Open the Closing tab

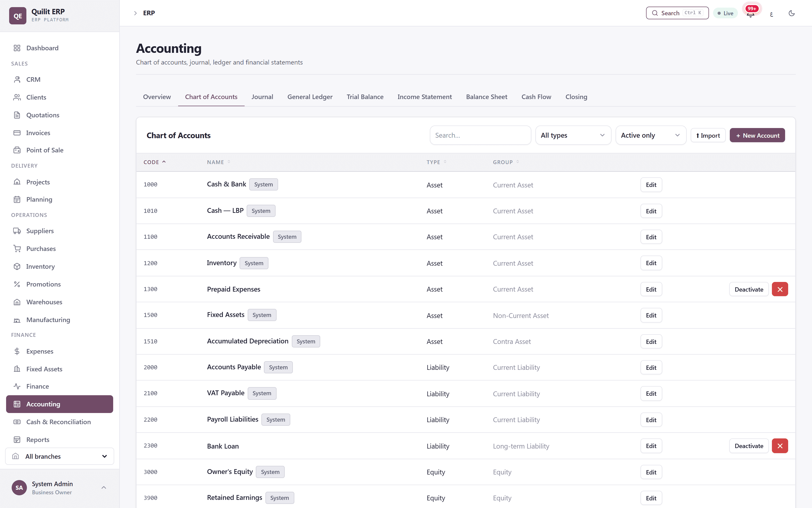click(x=576, y=97)
